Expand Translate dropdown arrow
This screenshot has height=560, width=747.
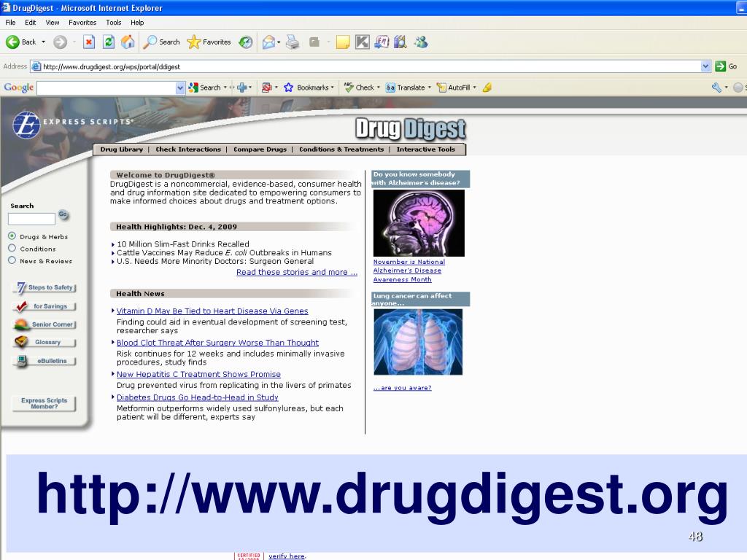tap(429, 87)
